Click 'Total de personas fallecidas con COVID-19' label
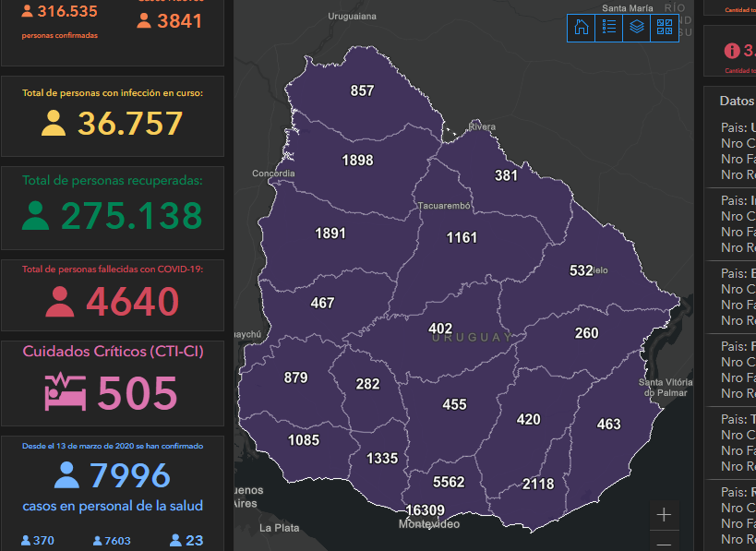The image size is (756, 551). (x=113, y=269)
